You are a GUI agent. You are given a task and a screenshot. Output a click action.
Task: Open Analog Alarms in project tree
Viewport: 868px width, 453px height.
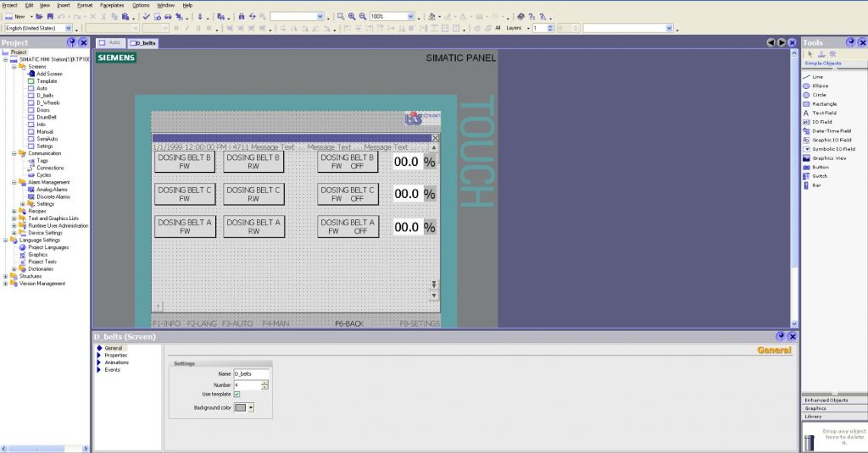[52, 190]
